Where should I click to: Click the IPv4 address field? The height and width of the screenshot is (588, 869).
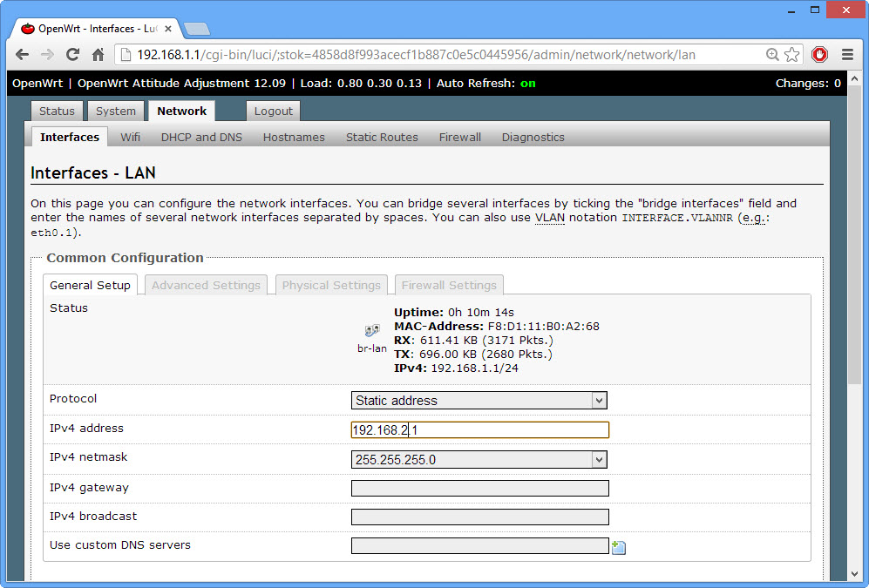(480, 430)
